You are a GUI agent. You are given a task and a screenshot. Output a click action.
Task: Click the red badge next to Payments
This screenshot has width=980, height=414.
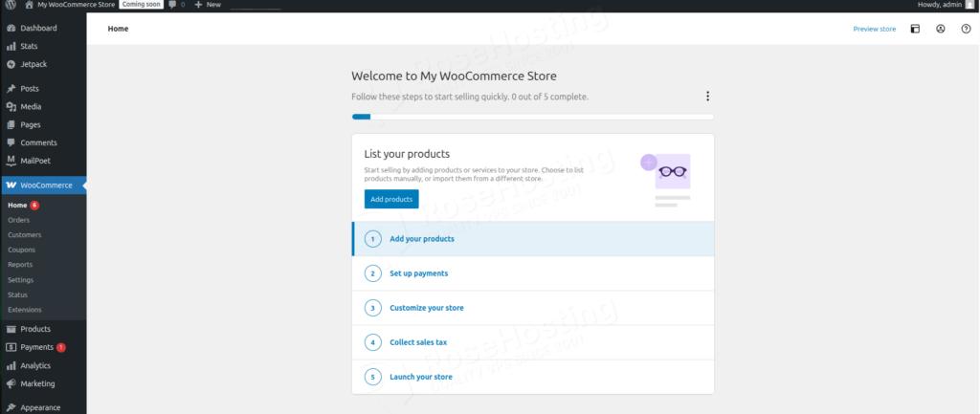60,348
